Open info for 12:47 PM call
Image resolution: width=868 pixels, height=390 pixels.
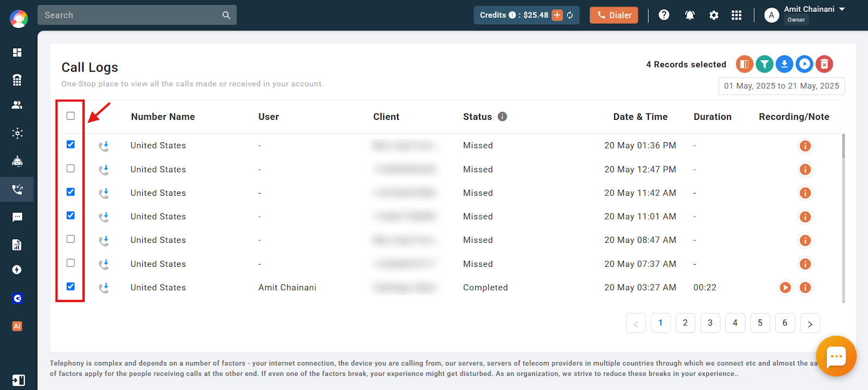tap(805, 170)
